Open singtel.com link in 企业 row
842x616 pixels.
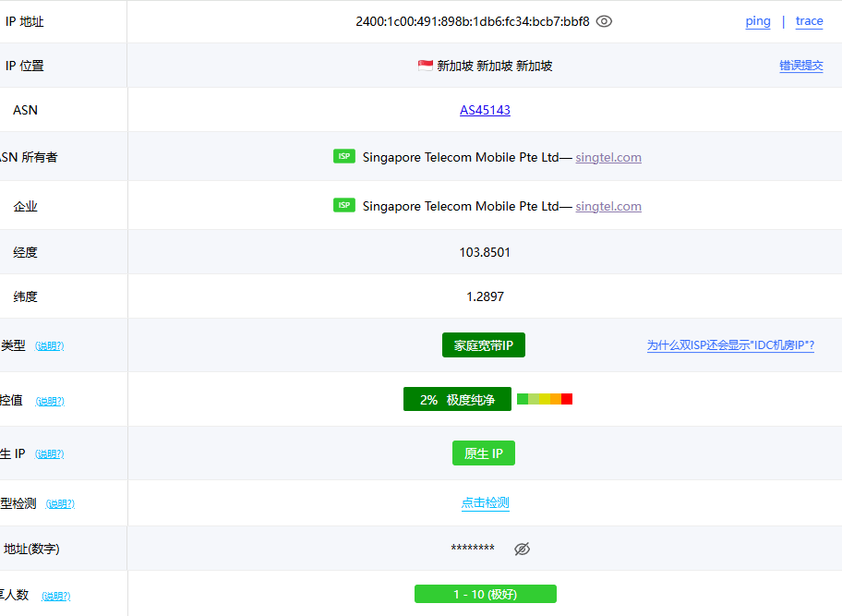click(x=608, y=206)
